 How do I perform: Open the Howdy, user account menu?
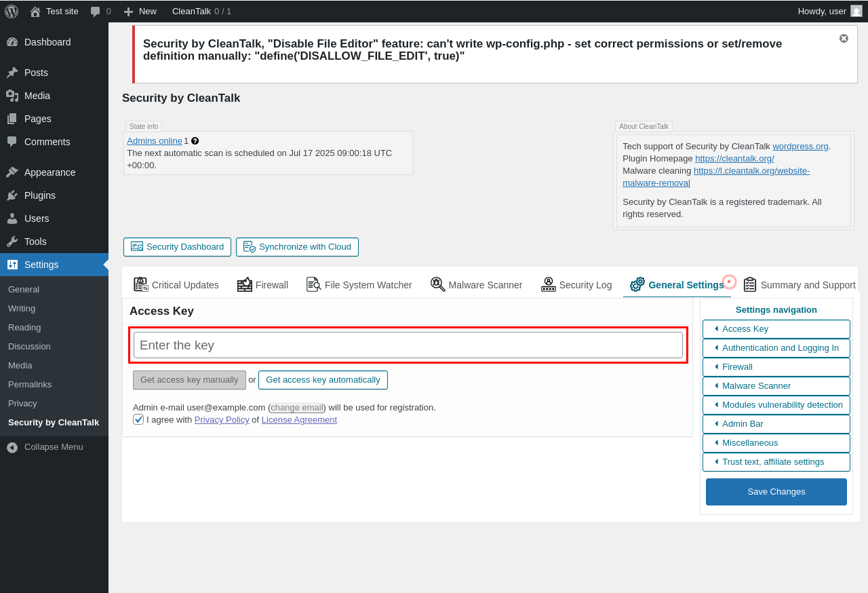click(x=830, y=11)
